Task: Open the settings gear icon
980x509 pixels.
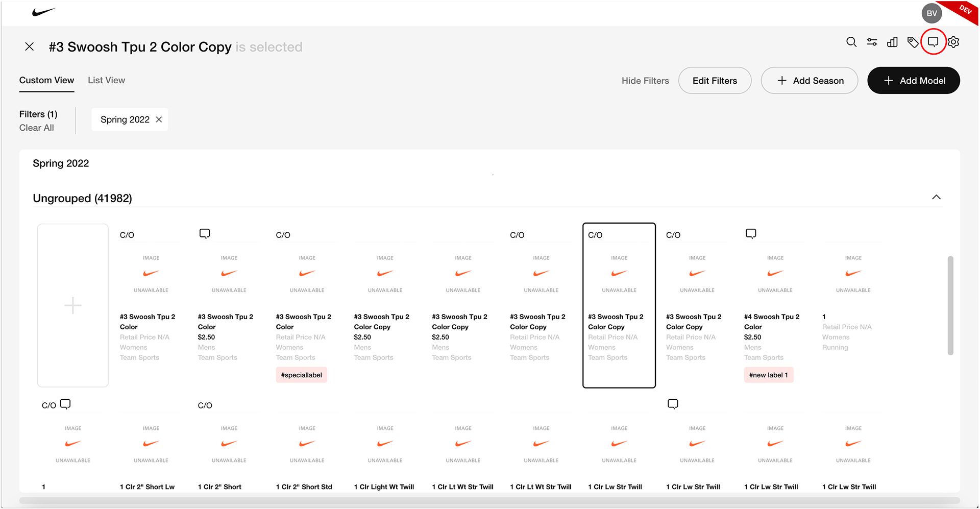Action: coord(953,42)
